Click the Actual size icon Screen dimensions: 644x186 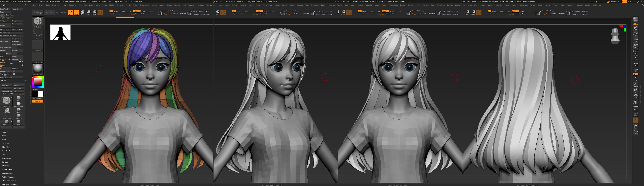tap(636, 40)
